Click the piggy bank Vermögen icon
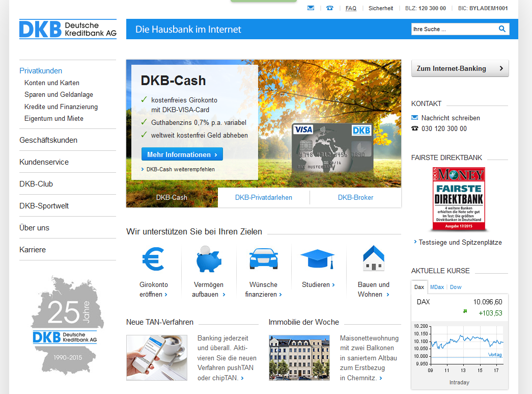 [x=209, y=259]
